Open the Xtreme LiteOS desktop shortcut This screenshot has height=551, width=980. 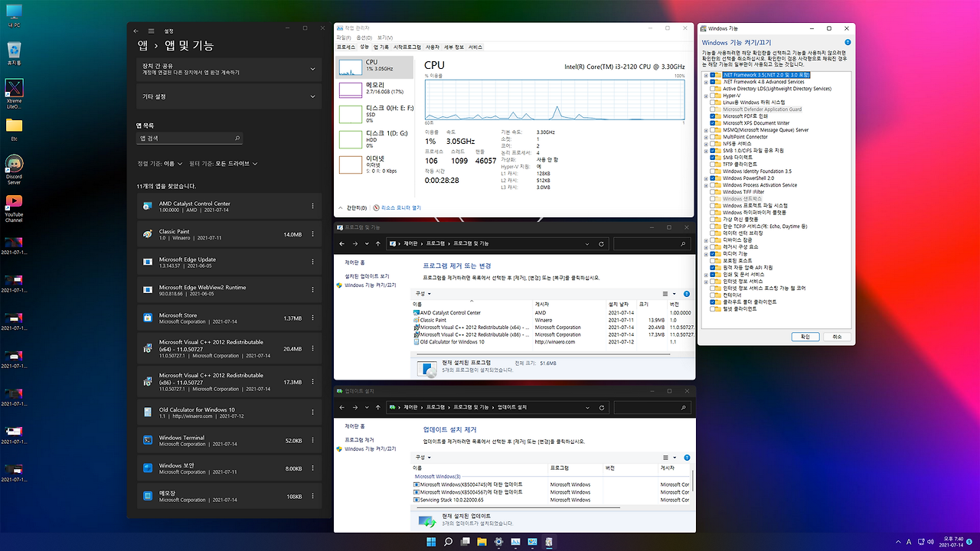[13, 94]
